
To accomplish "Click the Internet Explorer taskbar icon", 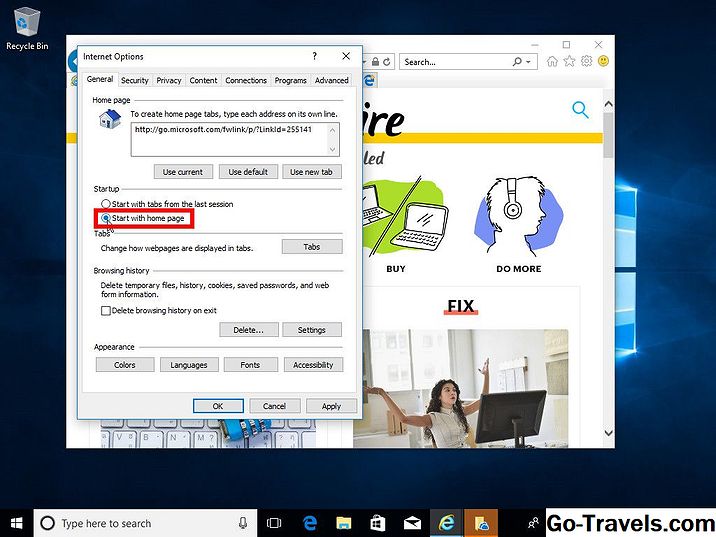I will tap(447, 523).
